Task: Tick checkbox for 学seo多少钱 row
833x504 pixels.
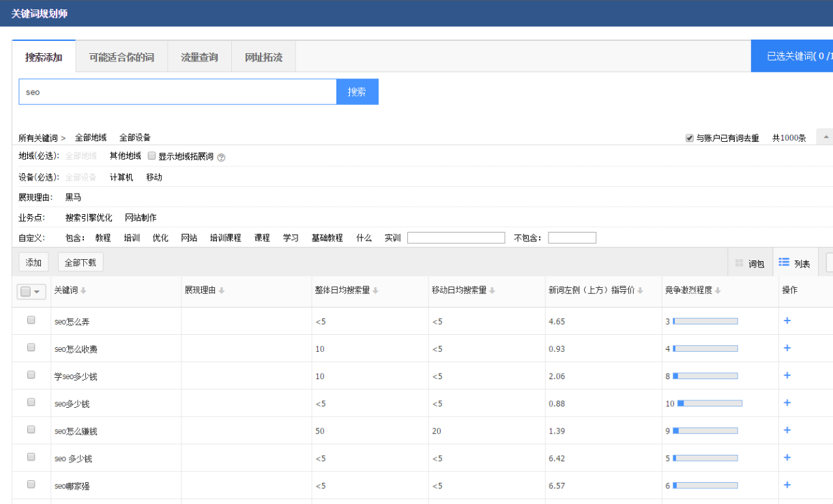Action: [x=31, y=375]
